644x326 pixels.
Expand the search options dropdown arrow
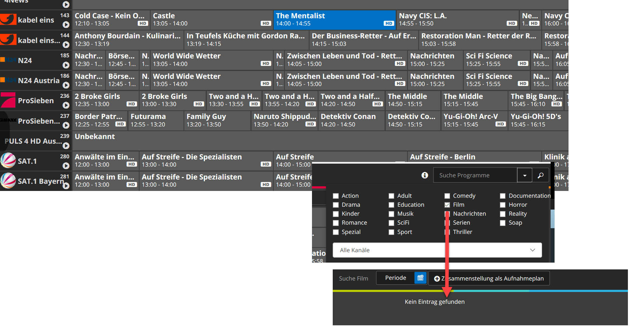525,175
